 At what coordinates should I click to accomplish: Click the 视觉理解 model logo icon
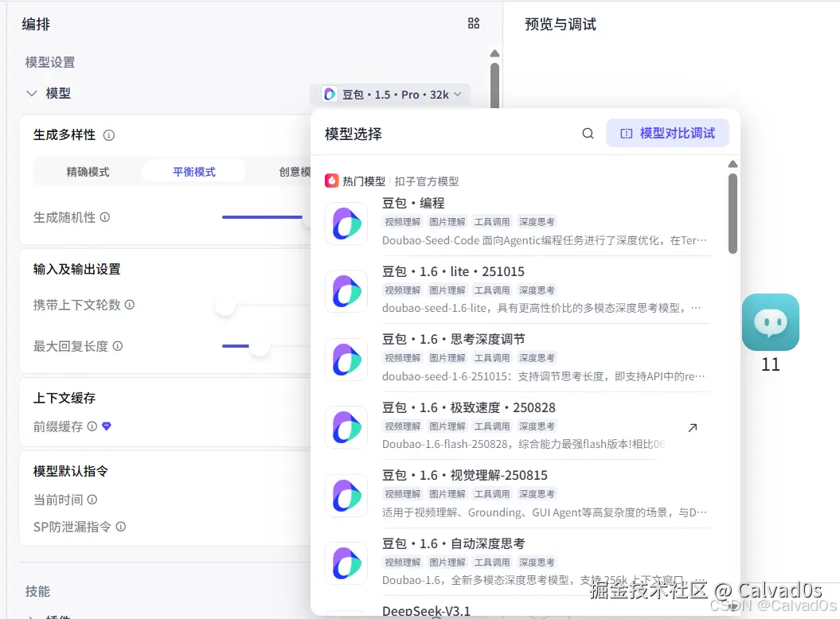point(346,496)
